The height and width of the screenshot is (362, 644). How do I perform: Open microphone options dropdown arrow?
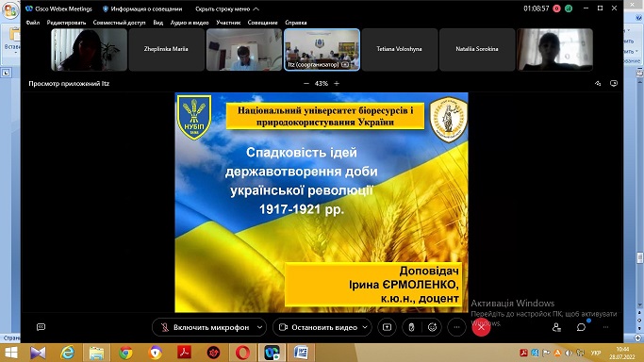point(259,327)
